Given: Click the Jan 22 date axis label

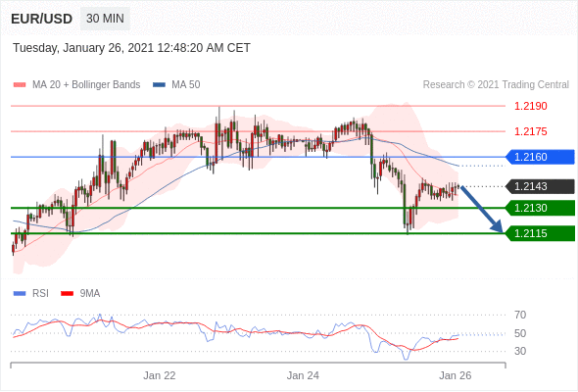Looking at the screenshot, I should tap(160, 375).
